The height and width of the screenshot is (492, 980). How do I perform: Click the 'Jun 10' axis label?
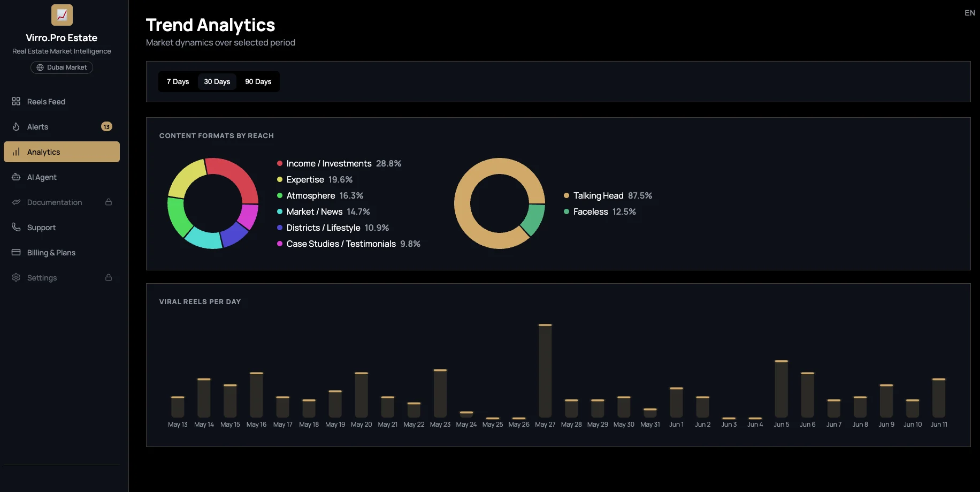tap(913, 425)
